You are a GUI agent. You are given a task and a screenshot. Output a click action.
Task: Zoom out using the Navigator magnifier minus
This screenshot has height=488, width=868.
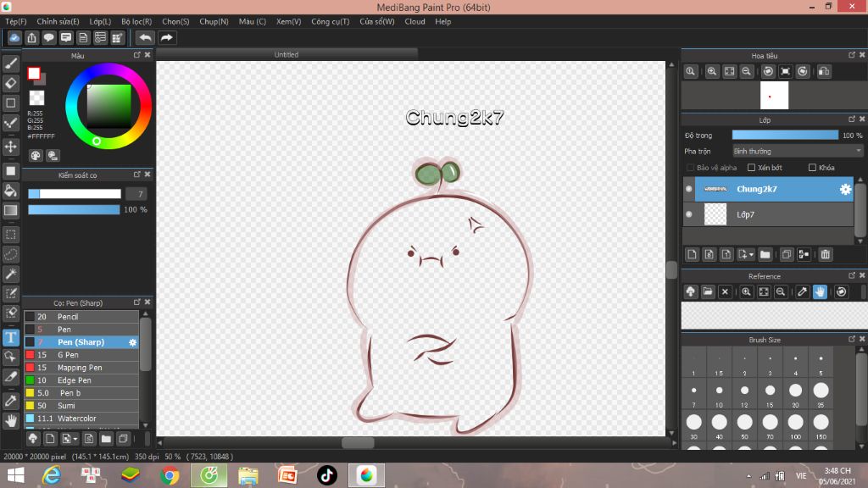(x=746, y=71)
